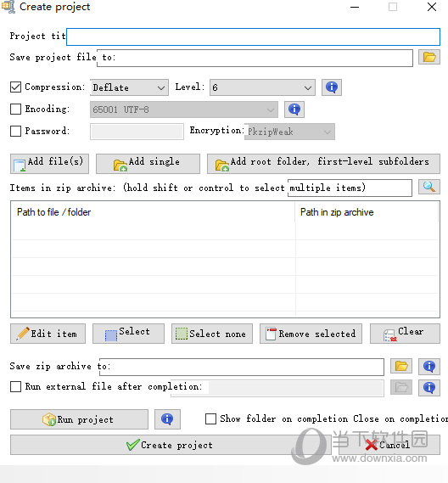Image resolution: width=448 pixels, height=483 pixels.
Task: Focus the Project title input field
Action: [253, 37]
